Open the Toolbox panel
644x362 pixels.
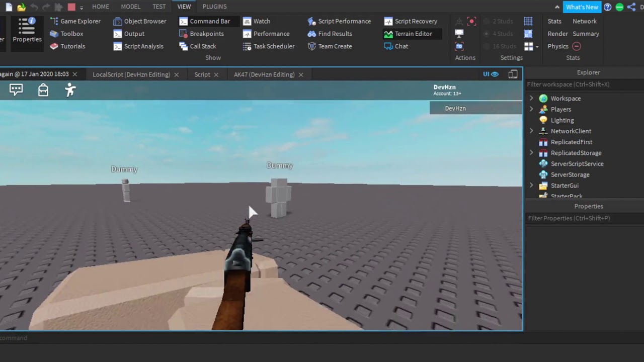[x=66, y=34]
